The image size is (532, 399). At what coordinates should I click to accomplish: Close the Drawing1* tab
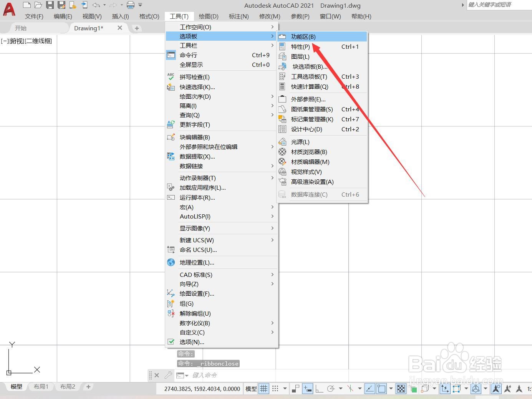coord(120,28)
